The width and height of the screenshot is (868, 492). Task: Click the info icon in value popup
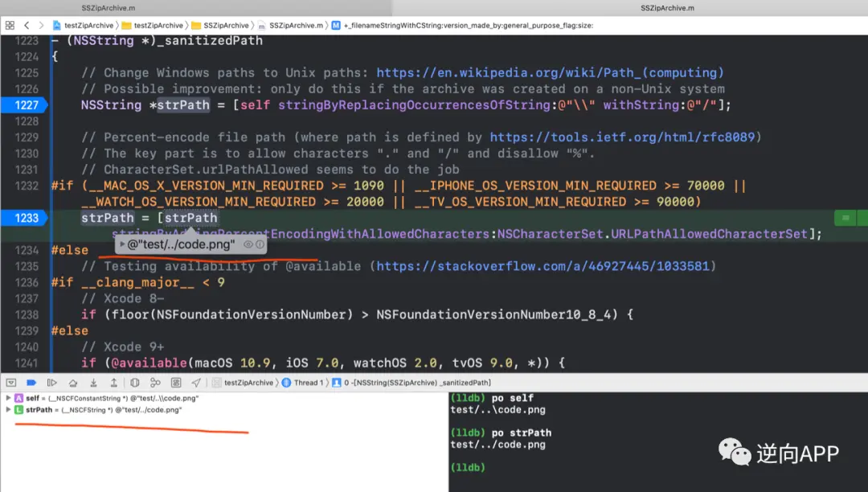tap(260, 244)
